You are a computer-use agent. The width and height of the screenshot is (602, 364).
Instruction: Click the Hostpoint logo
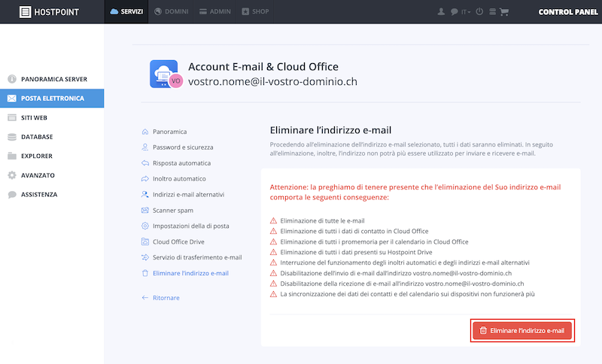pyautogui.click(x=49, y=12)
